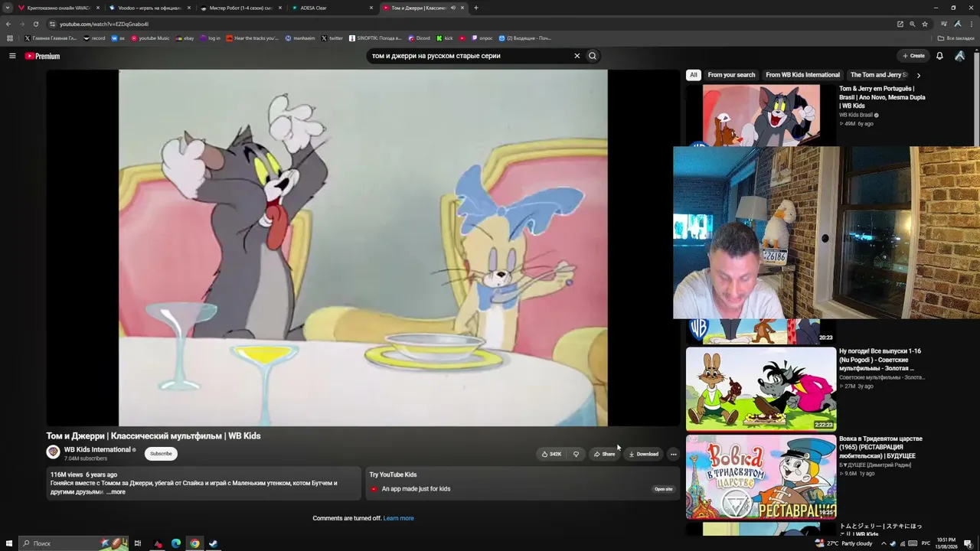Open Chrome from the taskbar
Viewport: 980px width, 551px height.
pos(194,543)
